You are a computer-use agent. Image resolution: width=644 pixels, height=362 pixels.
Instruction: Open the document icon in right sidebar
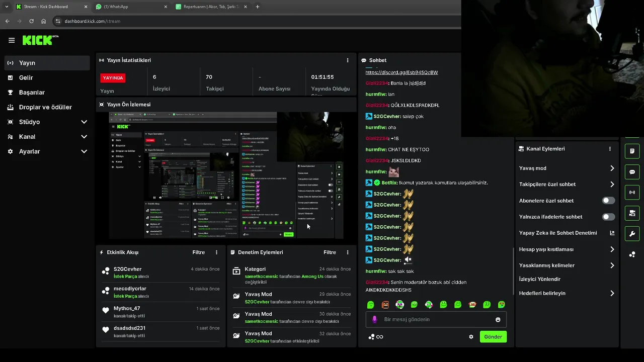632,151
